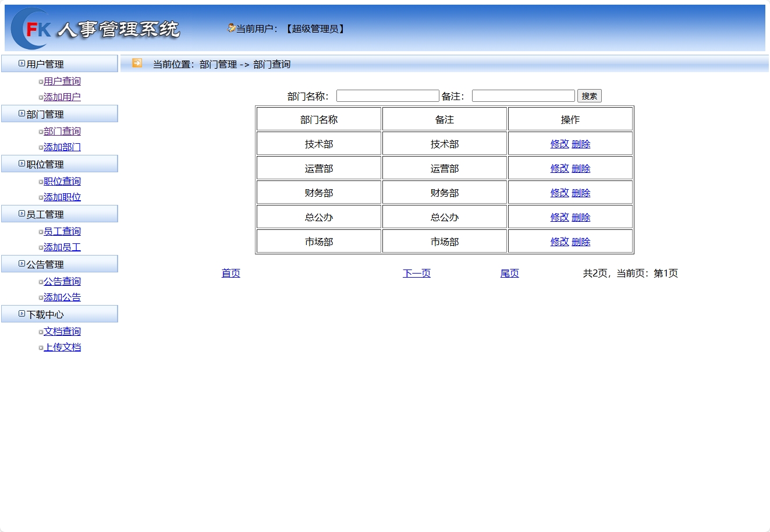The image size is (770, 532).
Task: Click the 添加部门 link
Action: point(62,147)
